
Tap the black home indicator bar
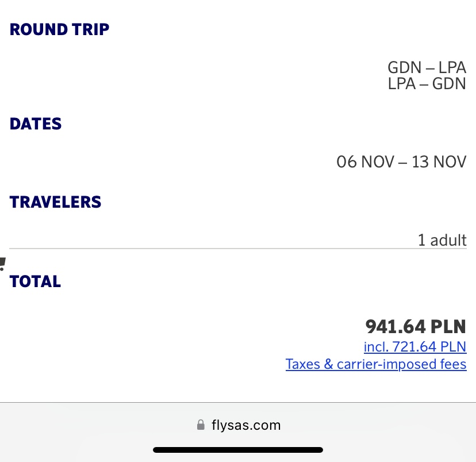point(238,450)
